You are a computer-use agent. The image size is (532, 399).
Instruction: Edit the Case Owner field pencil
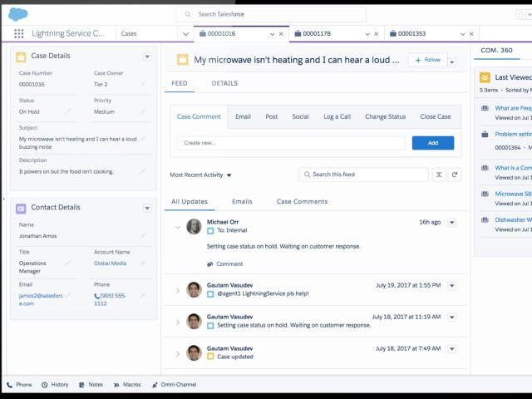[x=142, y=85]
